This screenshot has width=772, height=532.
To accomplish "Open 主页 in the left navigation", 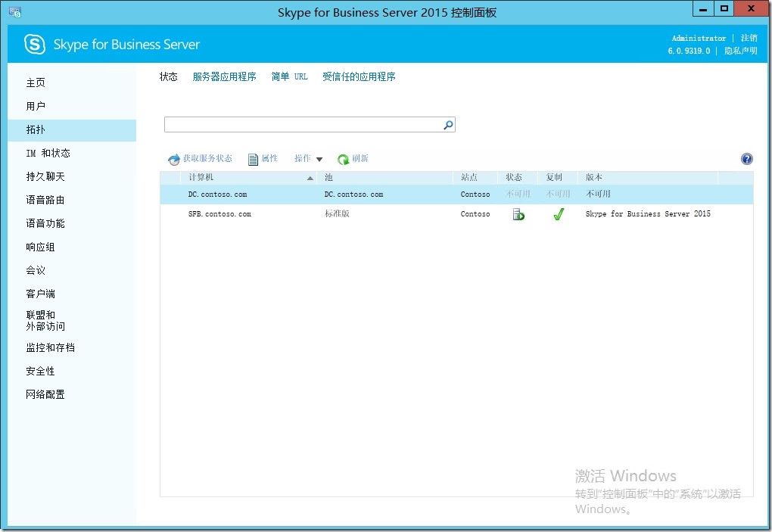I will pyautogui.click(x=36, y=82).
